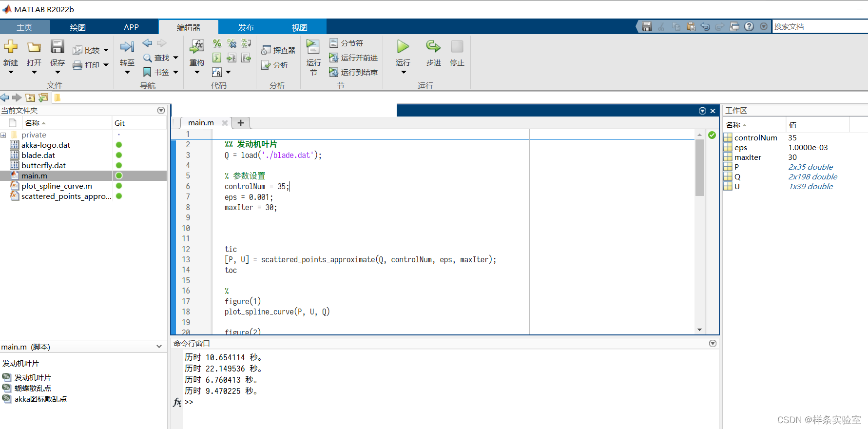The height and width of the screenshot is (429, 868).
Task: Click the increase indent icon
Action: (232, 58)
